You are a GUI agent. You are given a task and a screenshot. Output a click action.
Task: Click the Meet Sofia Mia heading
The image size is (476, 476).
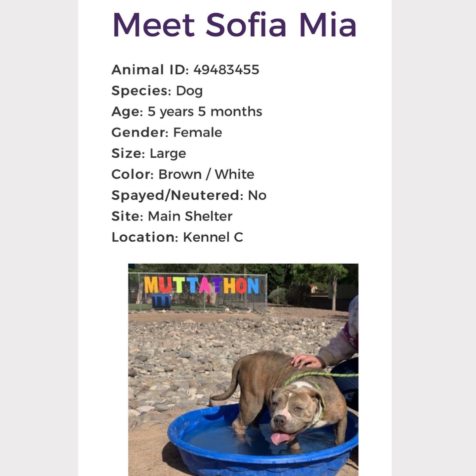(x=235, y=25)
